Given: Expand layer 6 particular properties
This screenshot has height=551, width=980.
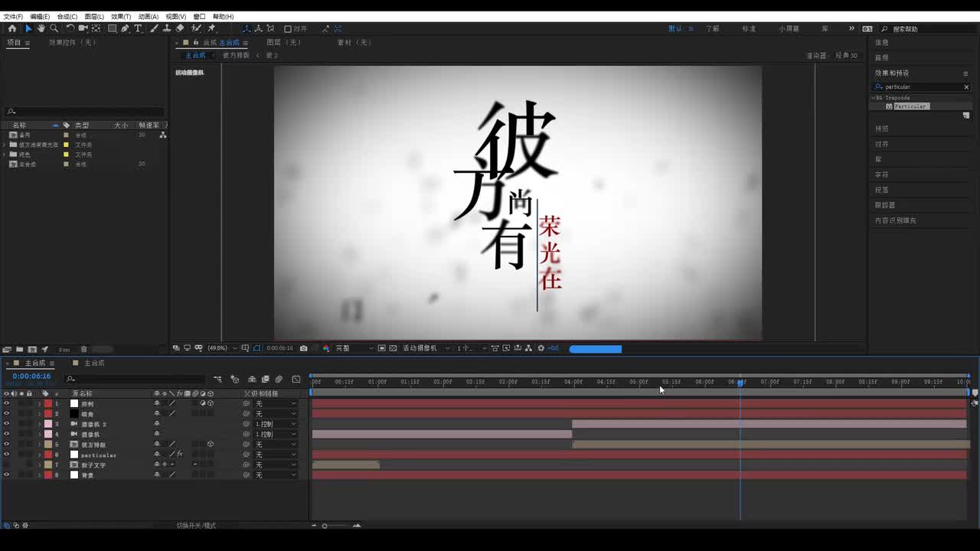Looking at the screenshot, I should [x=40, y=455].
